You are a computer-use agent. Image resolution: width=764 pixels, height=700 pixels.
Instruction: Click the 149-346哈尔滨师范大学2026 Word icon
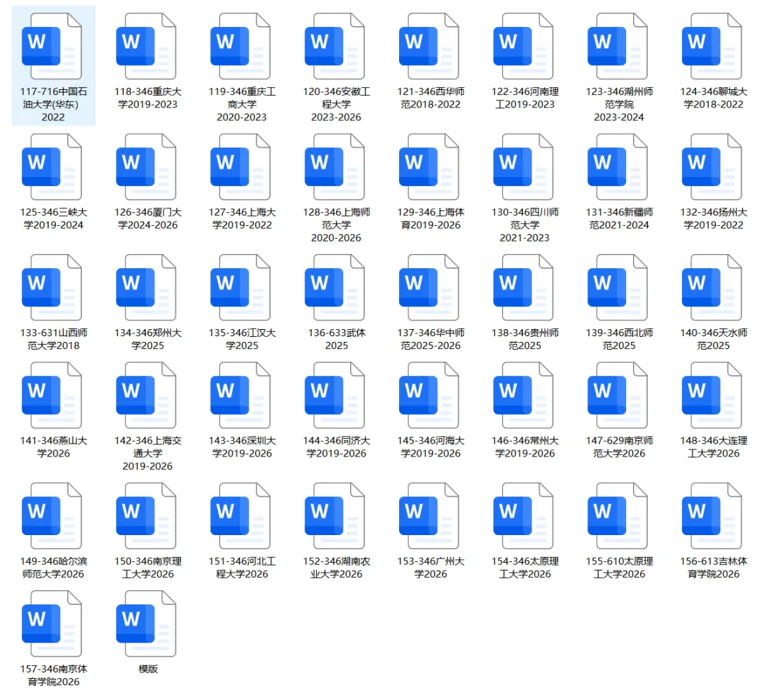(x=52, y=516)
